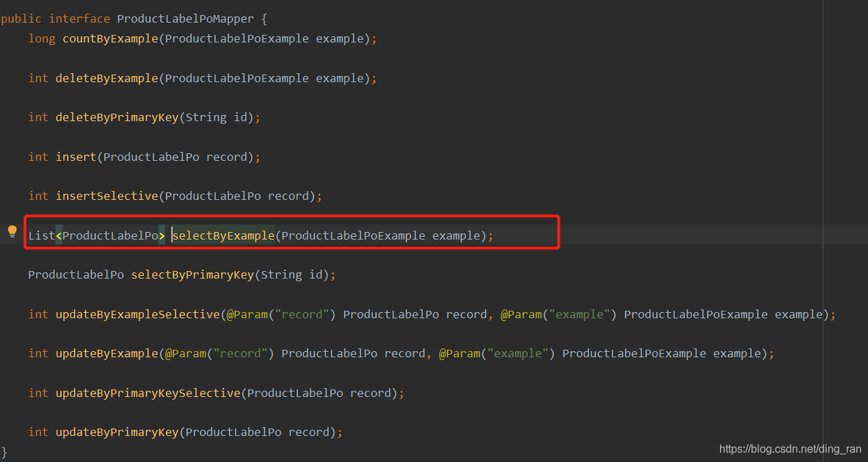The image size is (868, 462).
Task: Click the ProductLabelPoExample parameter type in countByExample
Action: tap(237, 38)
